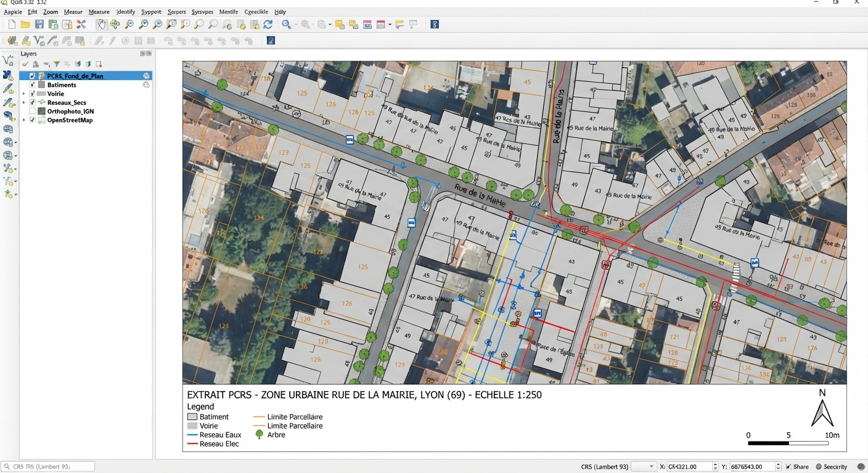Click the X coordinate stepper arrows

click(x=716, y=467)
